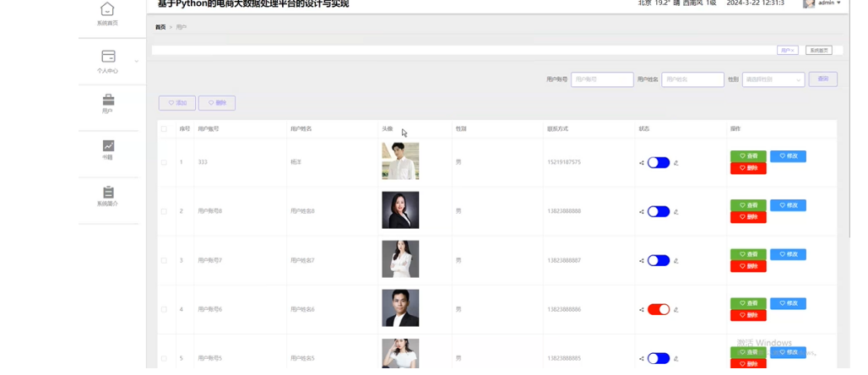868x375 pixels.
Task: Click avatar thumbnail of 用户姓名8
Action: tap(400, 210)
